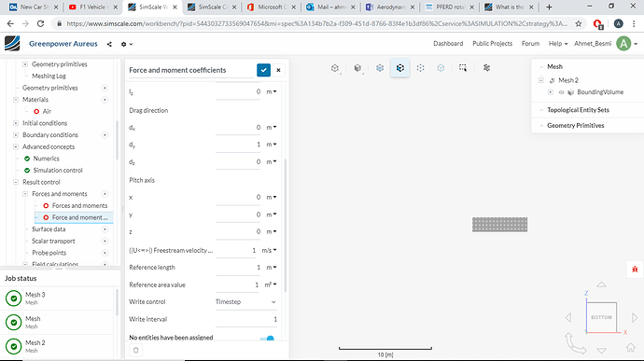
Task: Click the home view icon in orientation cube
Action: point(630,347)
